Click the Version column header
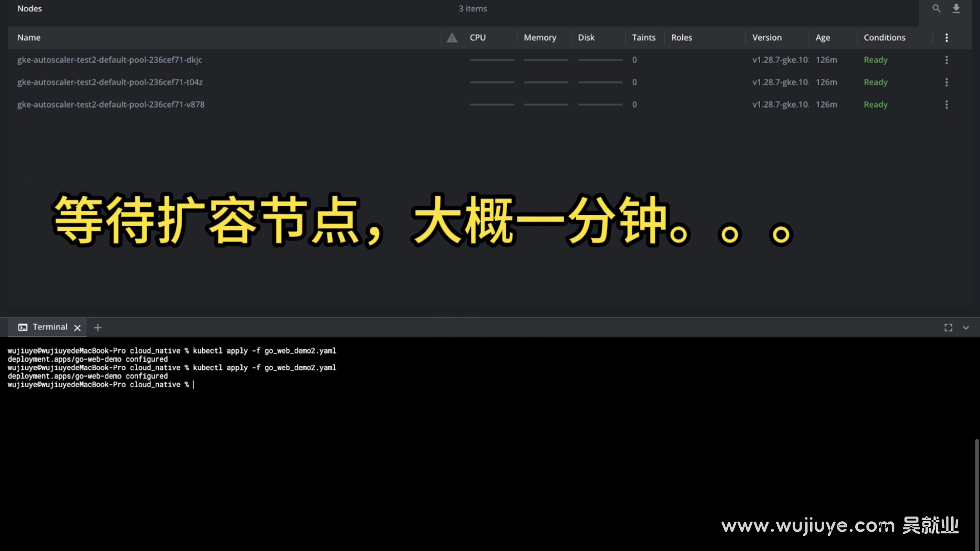Viewport: 980px width, 551px height. pyautogui.click(x=767, y=37)
